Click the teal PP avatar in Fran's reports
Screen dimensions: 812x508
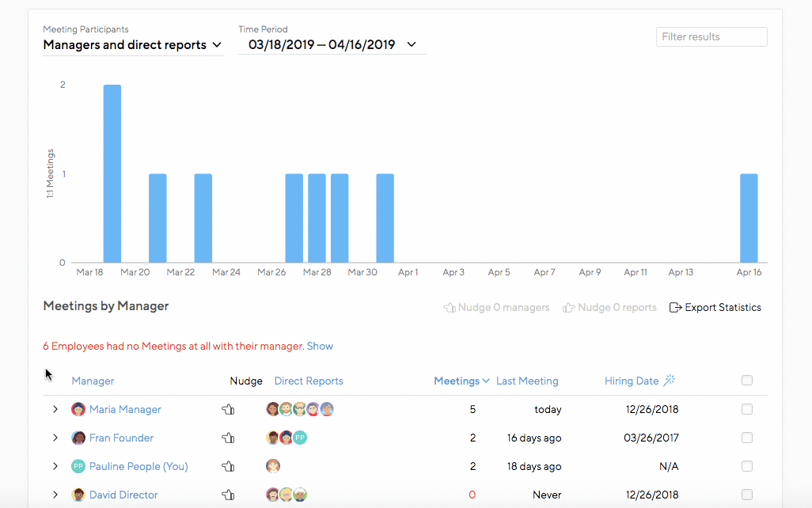click(300, 438)
